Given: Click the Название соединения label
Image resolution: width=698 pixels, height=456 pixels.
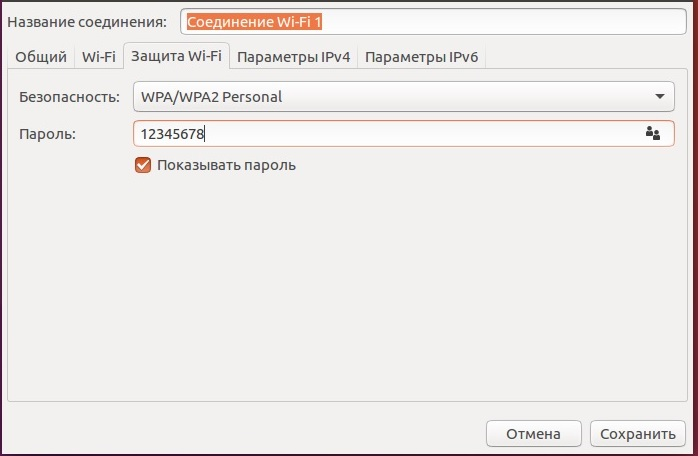Looking at the screenshot, I should click(87, 21).
